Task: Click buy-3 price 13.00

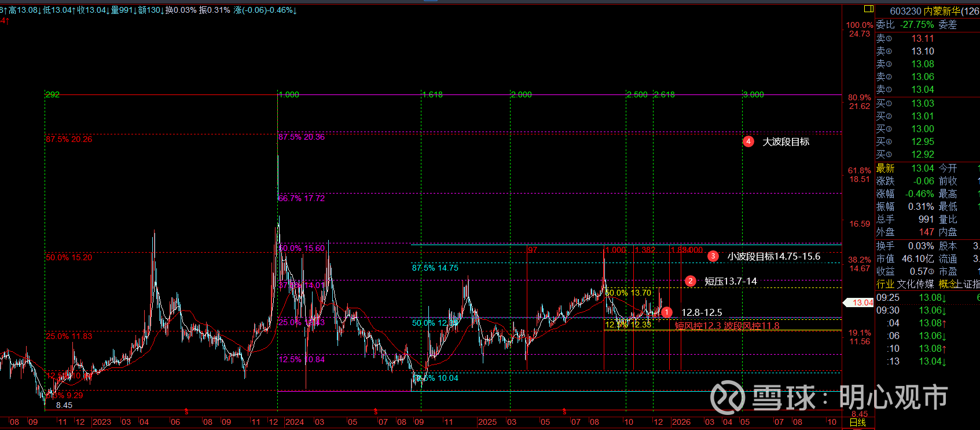Action: [x=923, y=129]
